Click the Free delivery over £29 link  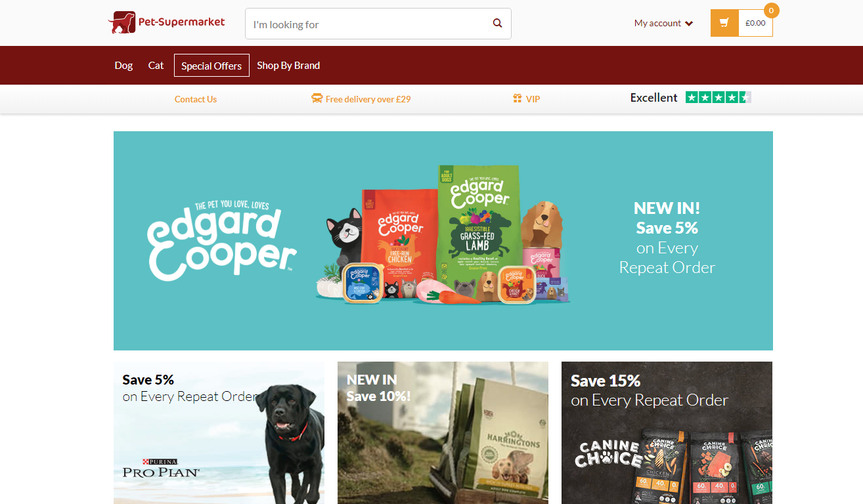(368, 99)
